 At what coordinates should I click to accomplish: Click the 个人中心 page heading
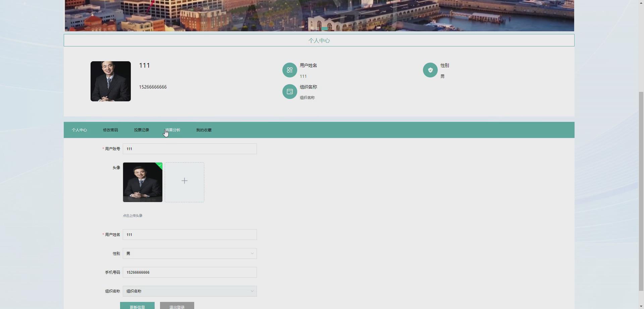[x=319, y=41]
